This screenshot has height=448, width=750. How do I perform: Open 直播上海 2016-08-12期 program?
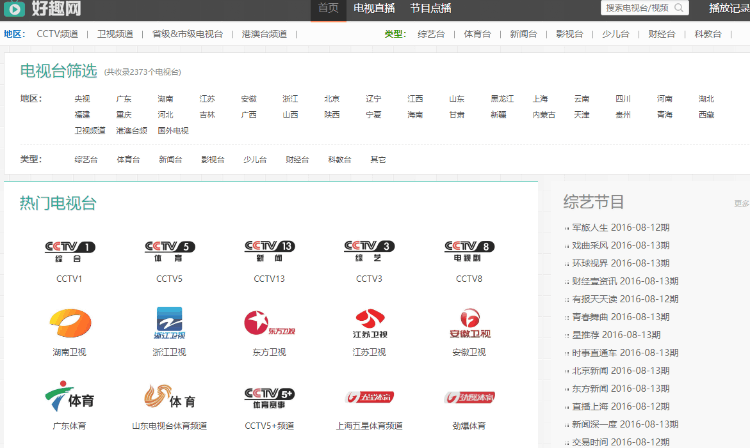pyautogui.click(x=621, y=407)
